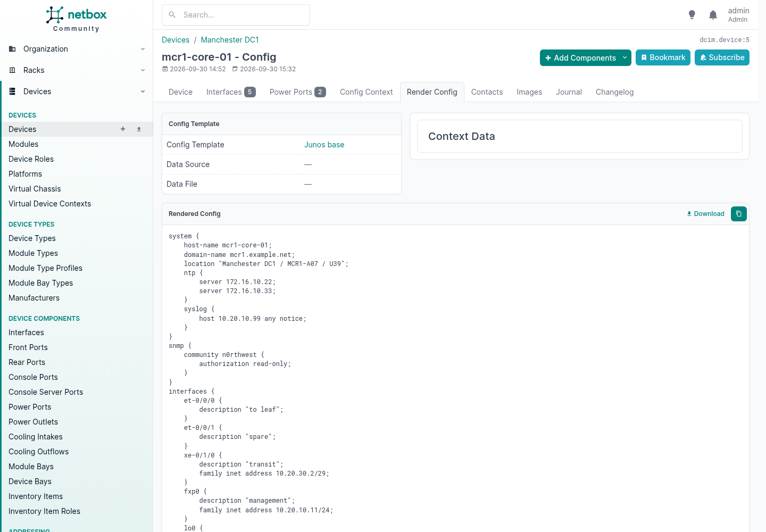Open Module Bay Types in sidebar
This screenshot has height=532, width=766.
tap(40, 283)
